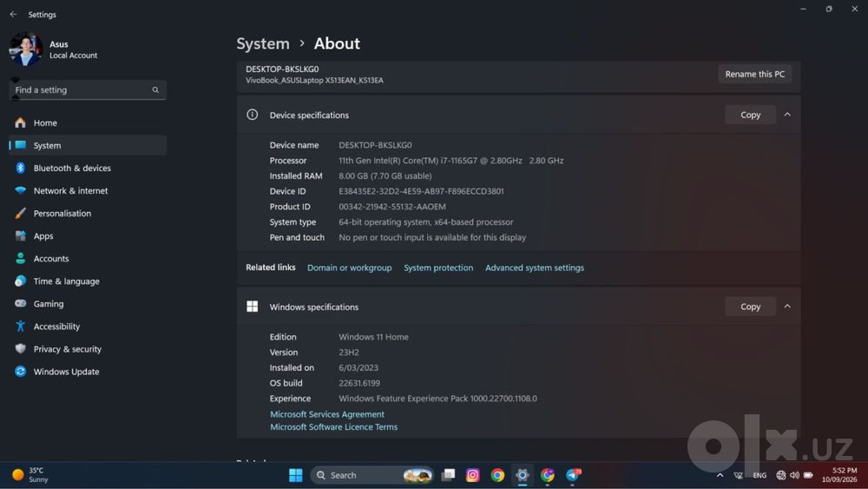Click the Accessibility figure icon
Viewport: 868px width, 489px height.
click(21, 327)
